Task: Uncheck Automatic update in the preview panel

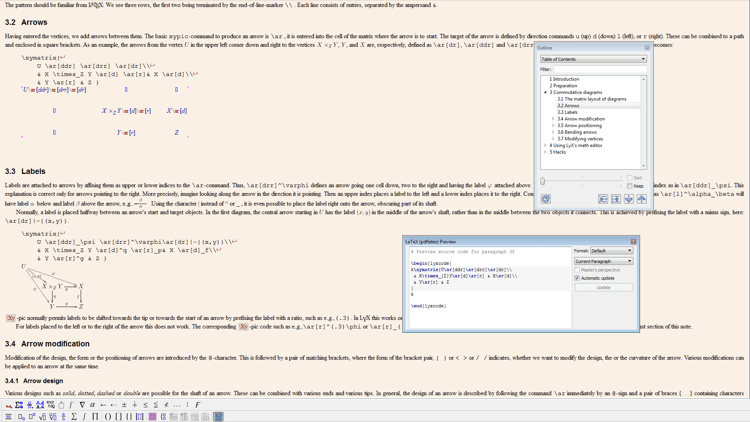Action: (x=577, y=278)
